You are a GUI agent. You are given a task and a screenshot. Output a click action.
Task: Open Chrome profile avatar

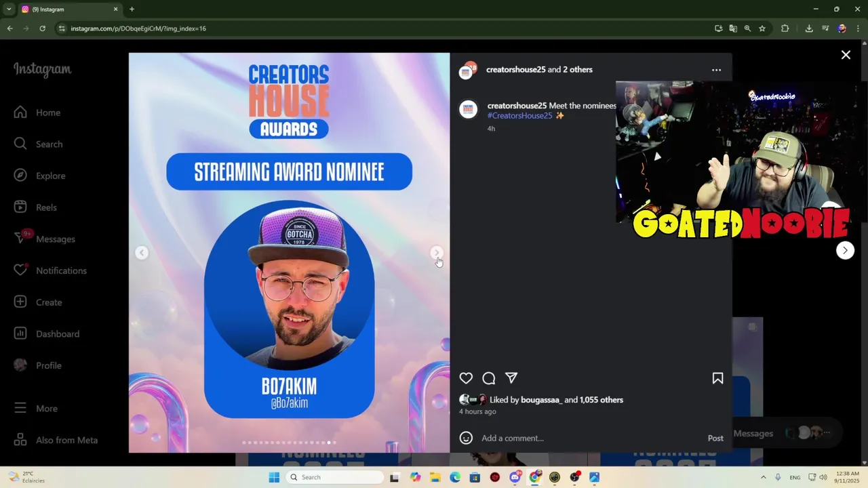[x=842, y=28]
